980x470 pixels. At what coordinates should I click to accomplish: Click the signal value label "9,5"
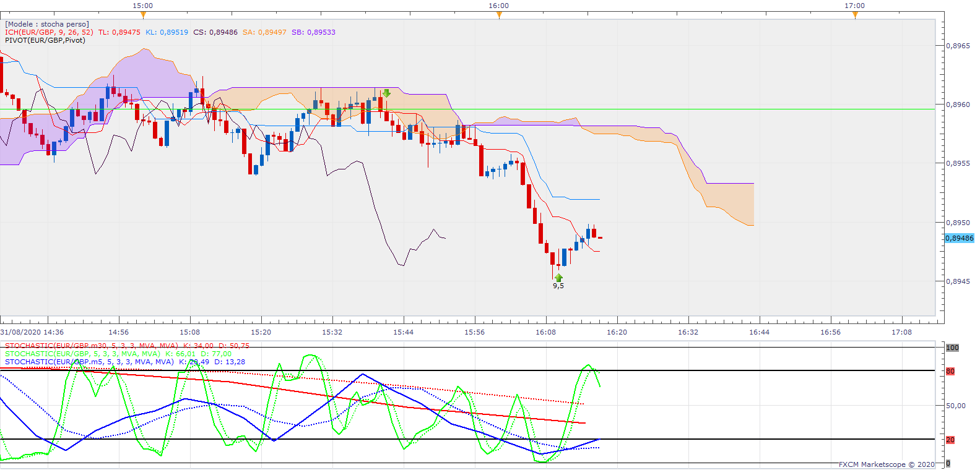(558, 286)
